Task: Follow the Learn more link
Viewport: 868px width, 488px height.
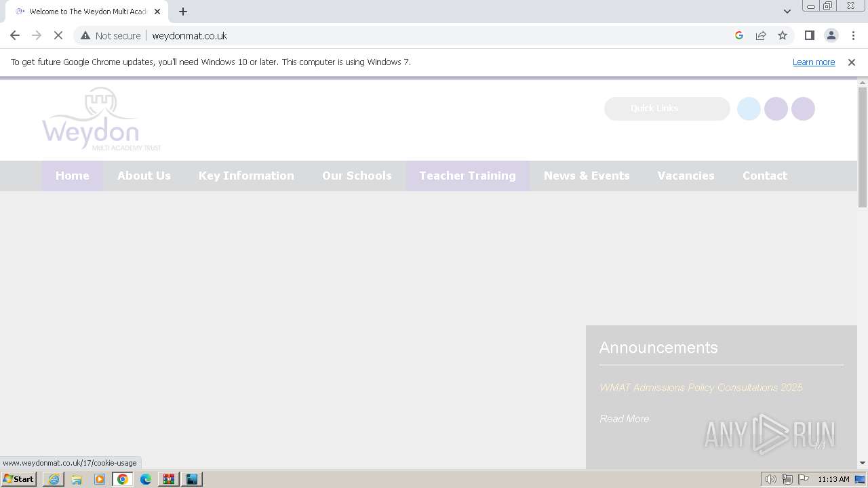Action: [814, 62]
